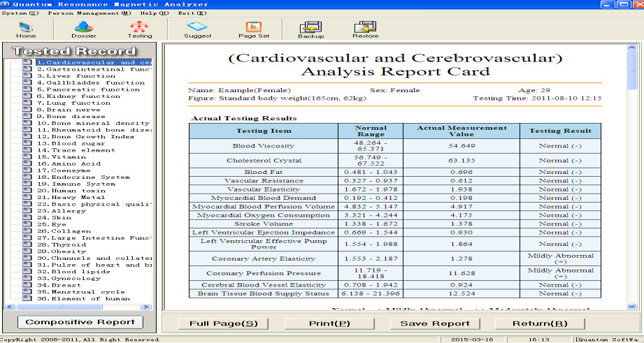The image size is (644, 343).
Task: Click the document icon beside Liver function
Action: pos(27,76)
